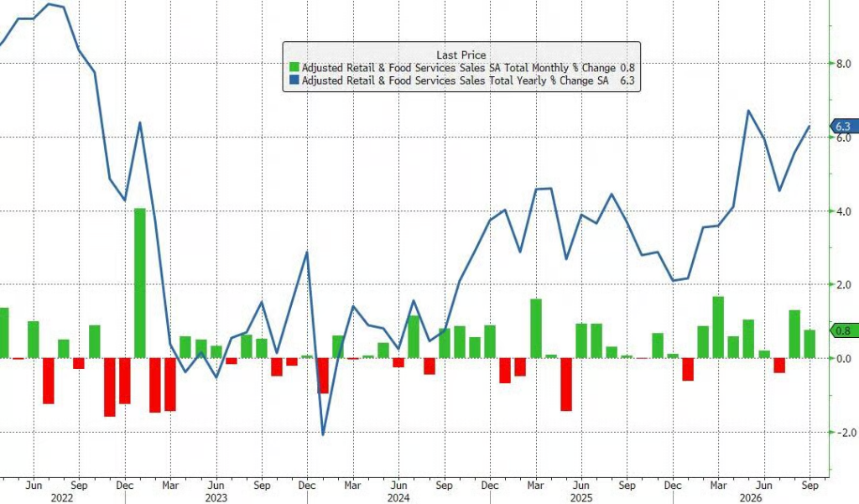
Task: Click the -2.0 y-axis label
Action: tap(842, 433)
